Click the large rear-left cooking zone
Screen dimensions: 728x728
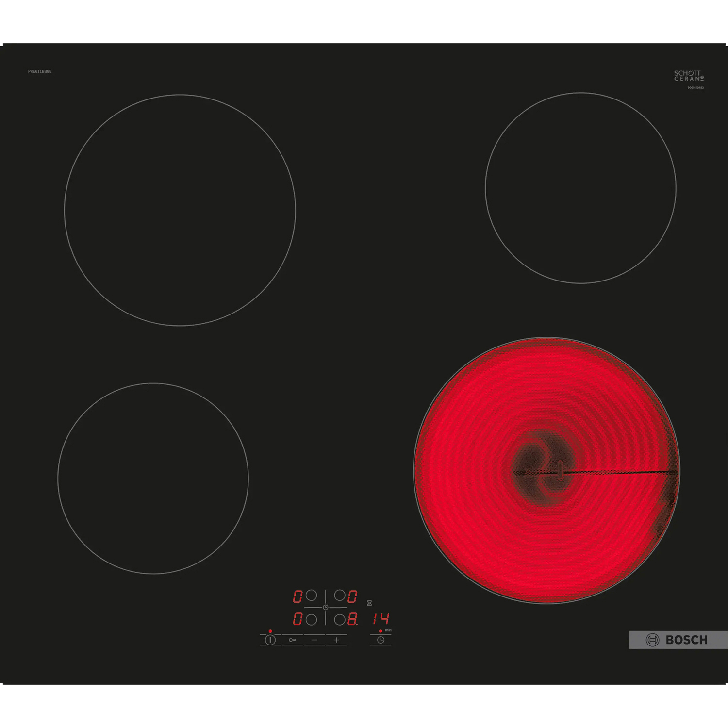180,210
